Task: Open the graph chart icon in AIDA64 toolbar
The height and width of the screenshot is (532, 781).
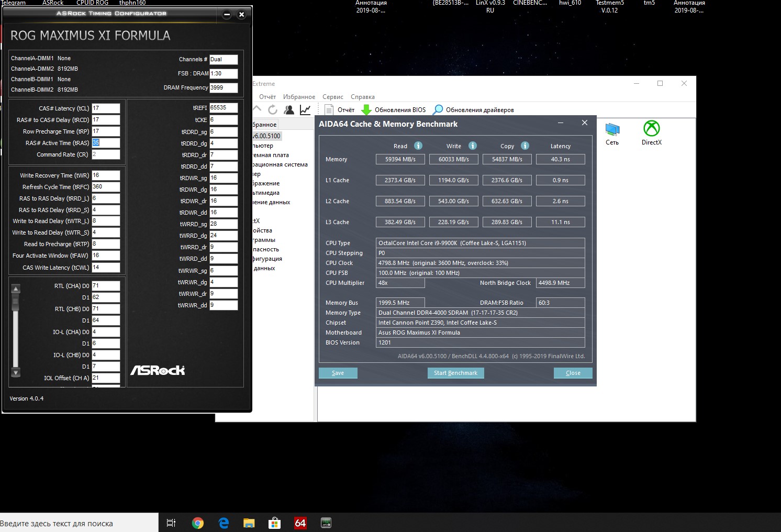Action: pos(305,109)
